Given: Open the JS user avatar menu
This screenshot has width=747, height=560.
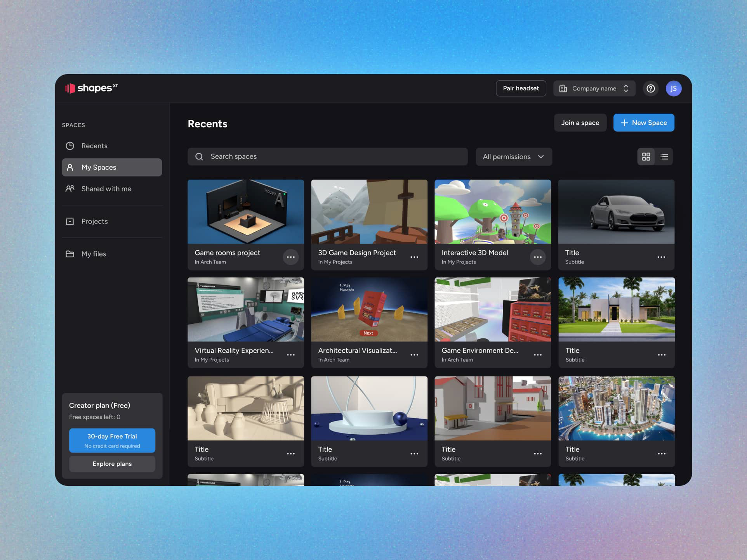Looking at the screenshot, I should [x=673, y=88].
